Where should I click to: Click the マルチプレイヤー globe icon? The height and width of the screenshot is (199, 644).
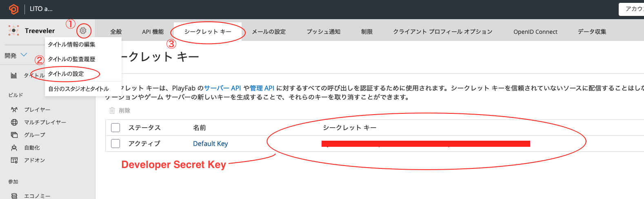[14, 122]
